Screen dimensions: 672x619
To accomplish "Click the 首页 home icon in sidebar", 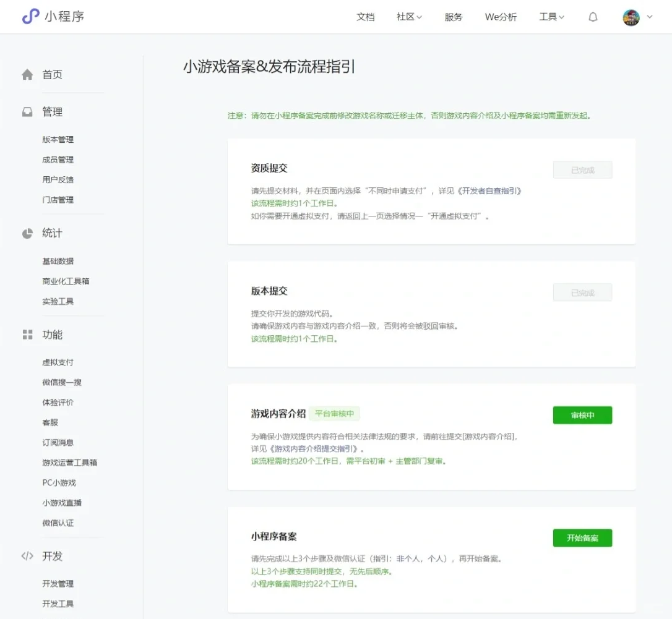I will pyautogui.click(x=27, y=74).
